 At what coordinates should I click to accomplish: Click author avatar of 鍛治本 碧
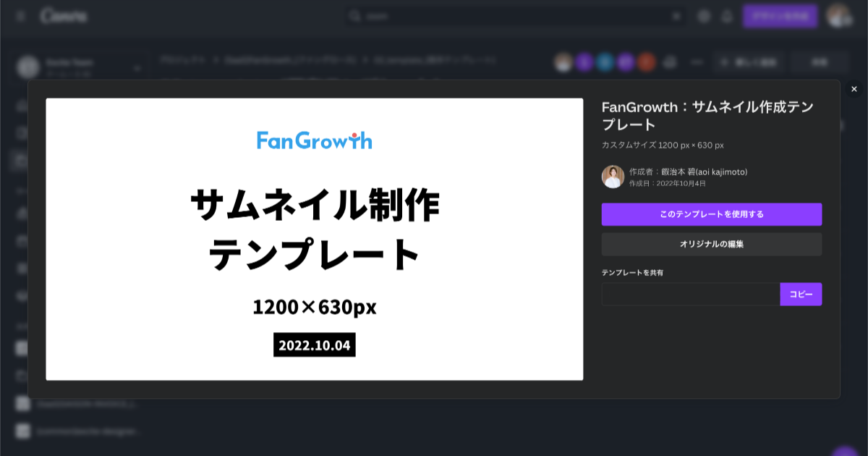(x=613, y=177)
